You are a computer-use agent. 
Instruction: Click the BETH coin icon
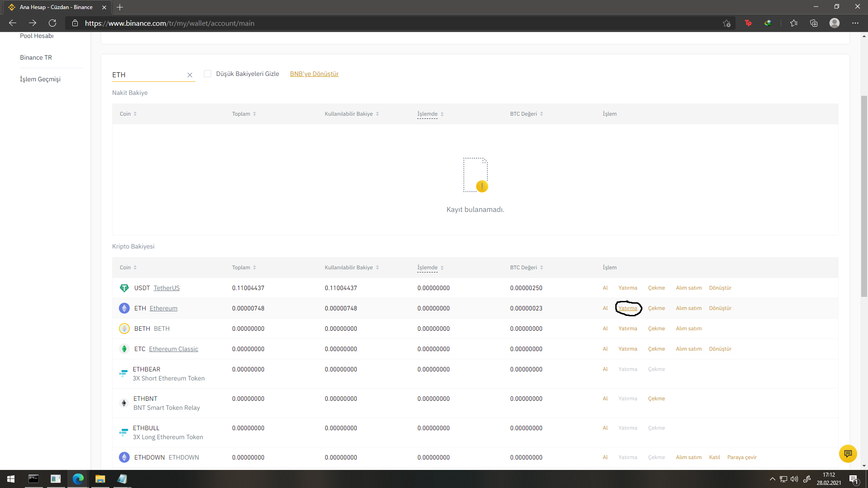(124, 328)
